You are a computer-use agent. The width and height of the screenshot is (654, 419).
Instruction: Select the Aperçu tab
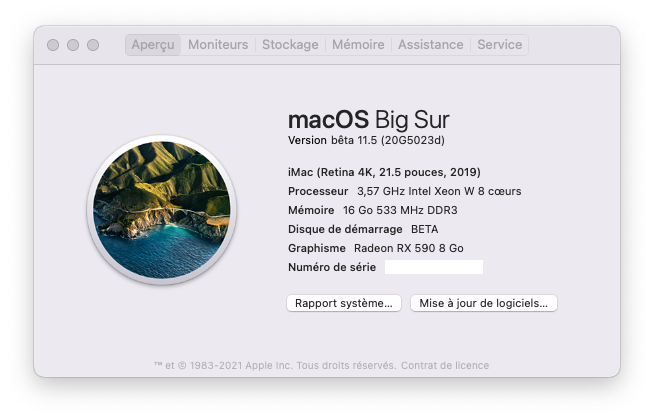(153, 45)
